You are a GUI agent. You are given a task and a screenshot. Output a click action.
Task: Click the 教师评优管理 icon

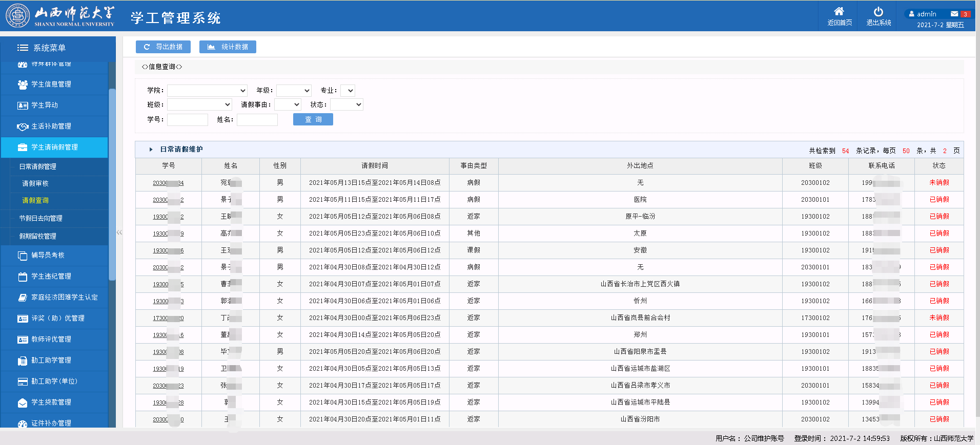[x=23, y=340]
